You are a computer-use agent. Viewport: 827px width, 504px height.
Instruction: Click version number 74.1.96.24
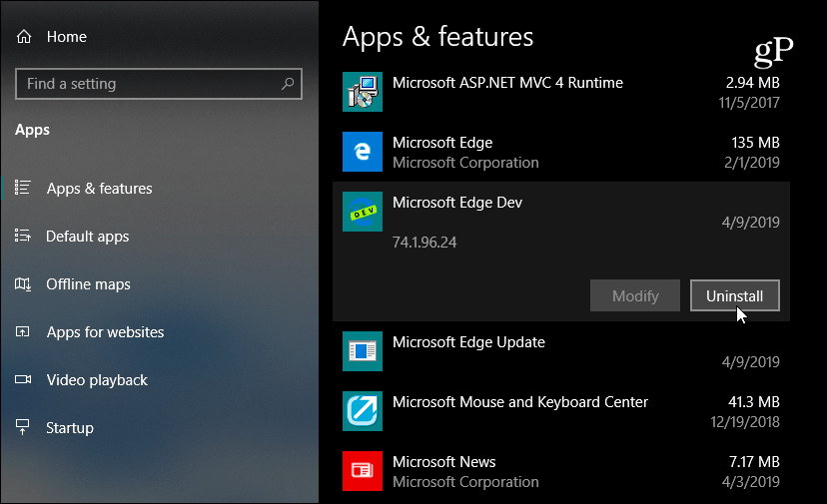tap(424, 242)
